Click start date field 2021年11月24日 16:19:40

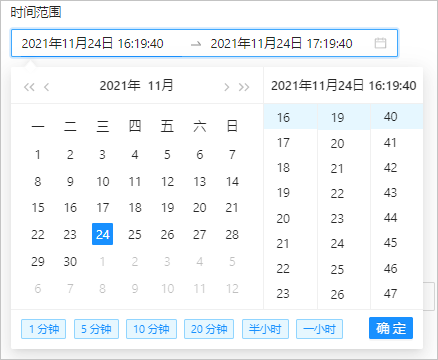pyautogui.click(x=93, y=44)
